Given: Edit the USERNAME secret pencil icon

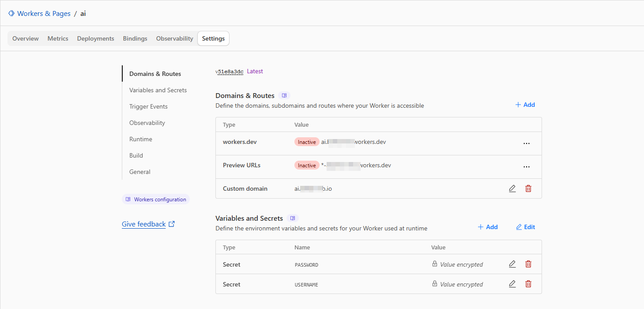Looking at the screenshot, I should click(512, 284).
